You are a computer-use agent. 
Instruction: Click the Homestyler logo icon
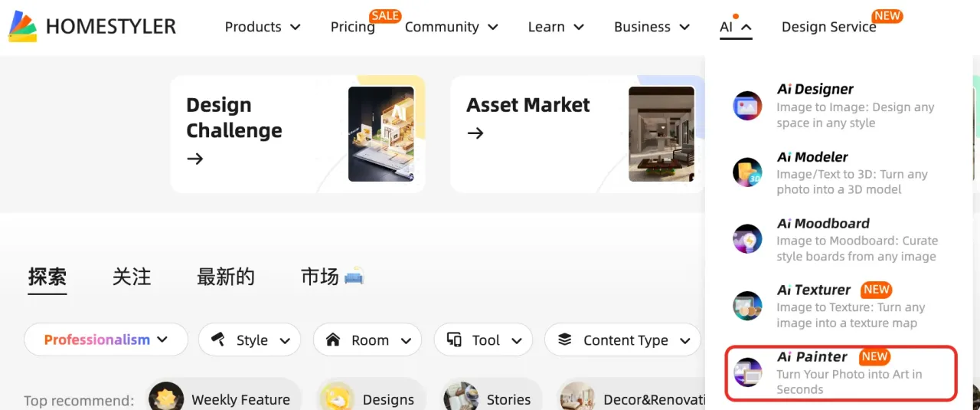22,26
